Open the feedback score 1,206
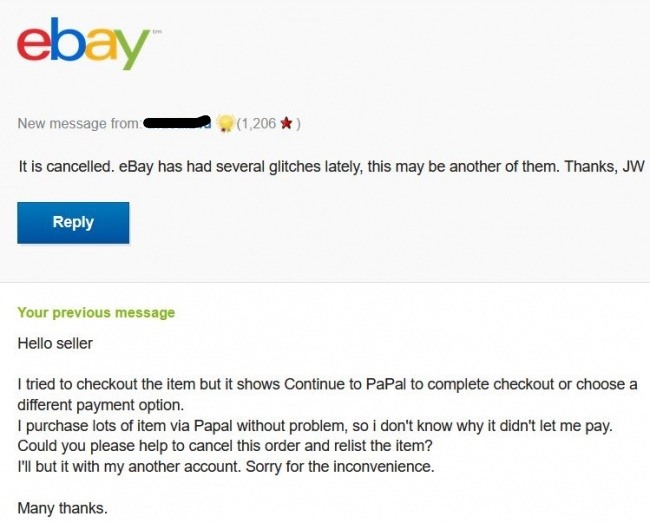The image size is (650, 522). click(258, 123)
